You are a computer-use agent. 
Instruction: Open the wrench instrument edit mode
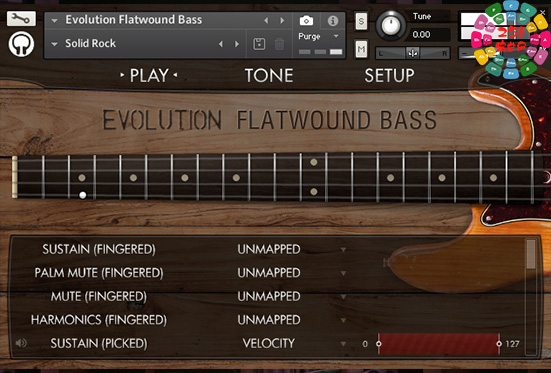click(21, 18)
